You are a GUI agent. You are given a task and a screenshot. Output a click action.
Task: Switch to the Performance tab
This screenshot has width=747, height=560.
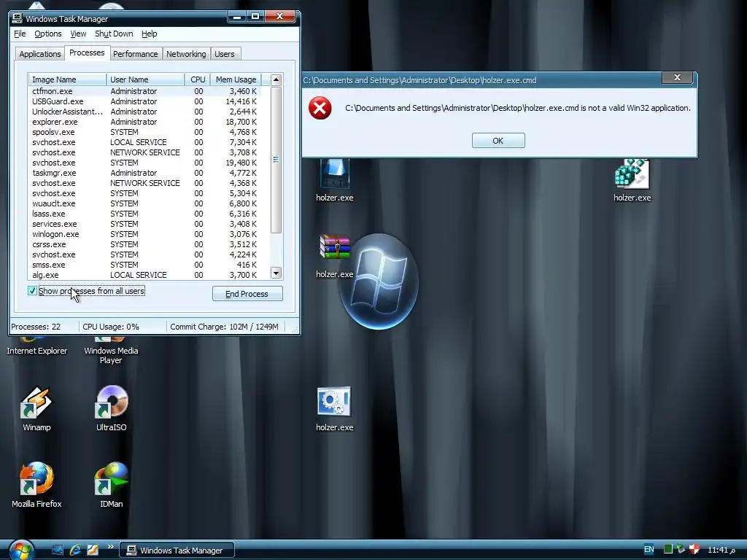[135, 54]
